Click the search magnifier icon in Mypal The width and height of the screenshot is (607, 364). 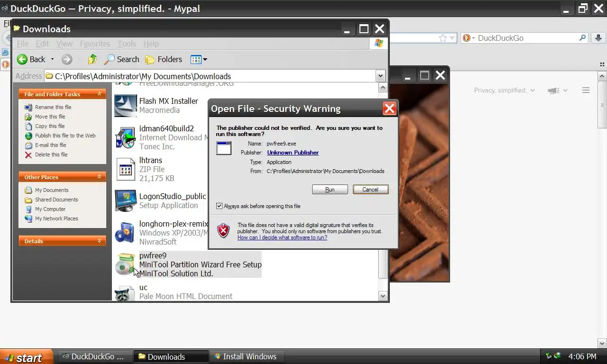pos(583,37)
